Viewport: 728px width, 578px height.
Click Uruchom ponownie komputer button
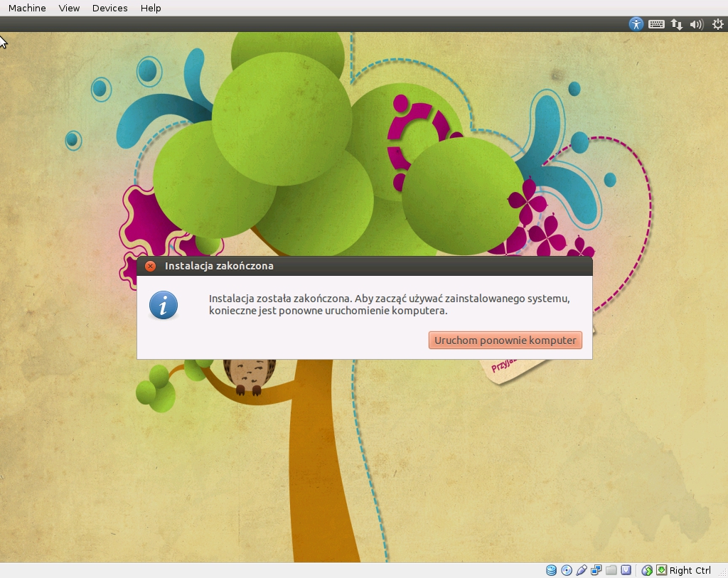click(x=505, y=341)
